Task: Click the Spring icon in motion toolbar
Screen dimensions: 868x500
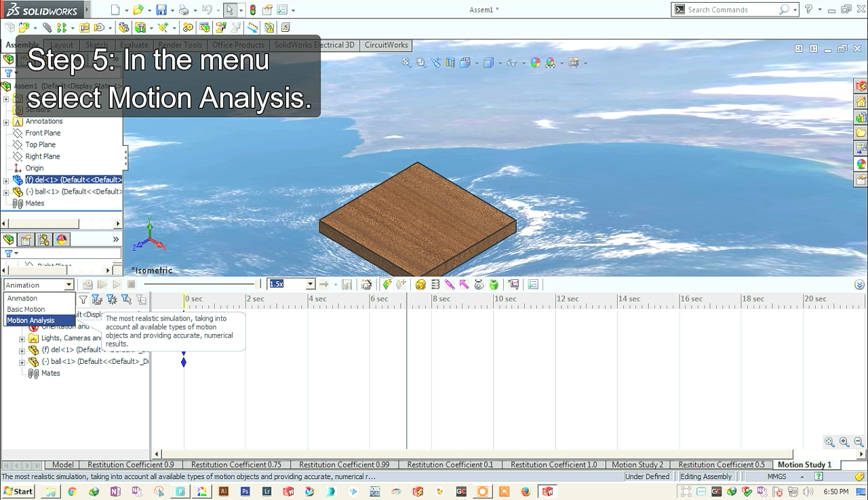Action: (x=435, y=285)
